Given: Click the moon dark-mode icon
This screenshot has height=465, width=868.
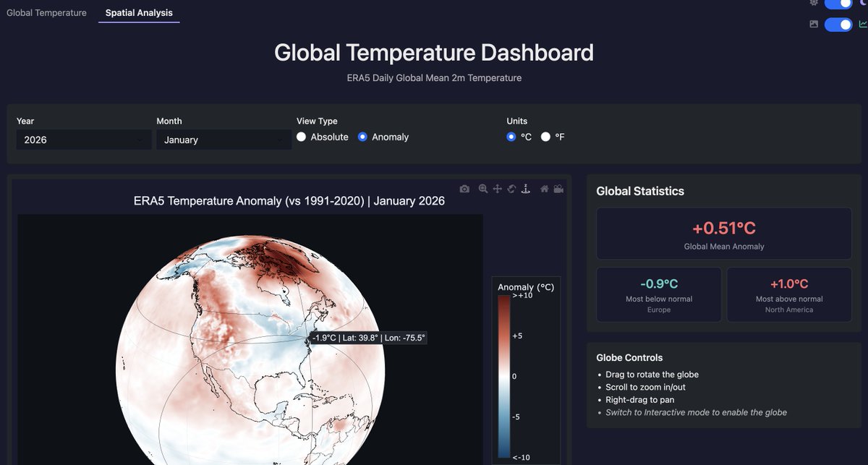Looking at the screenshot, I should pos(864,3).
